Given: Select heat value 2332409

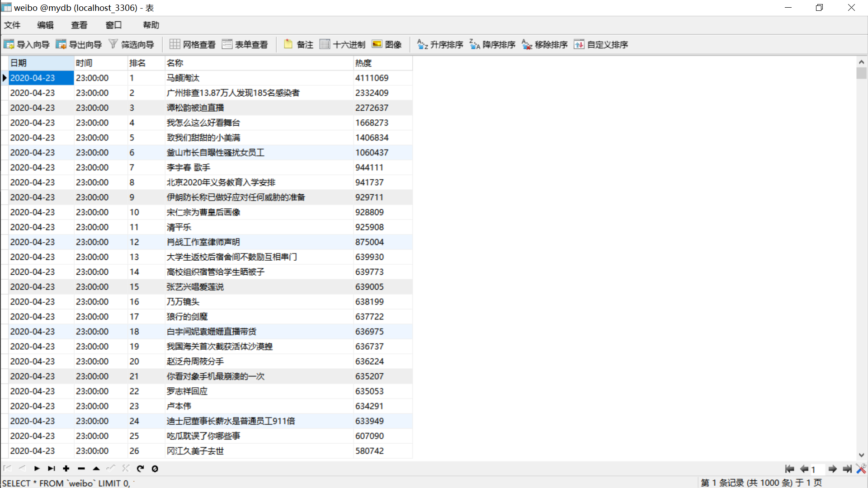Looking at the screenshot, I should point(383,93).
